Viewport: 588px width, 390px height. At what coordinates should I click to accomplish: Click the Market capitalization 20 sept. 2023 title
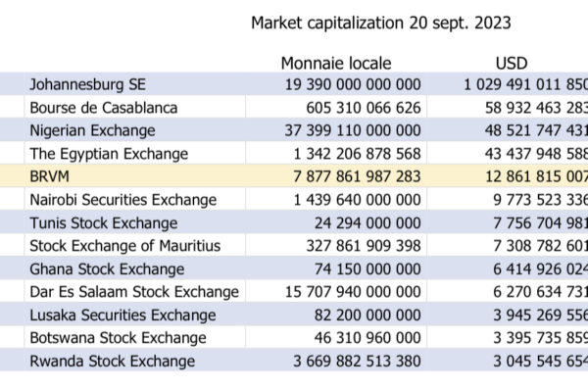click(x=380, y=23)
